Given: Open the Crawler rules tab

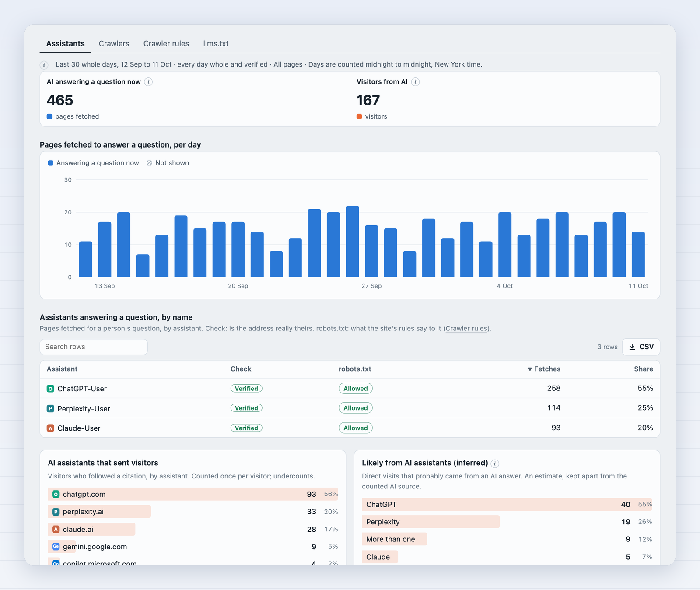Looking at the screenshot, I should [x=166, y=43].
